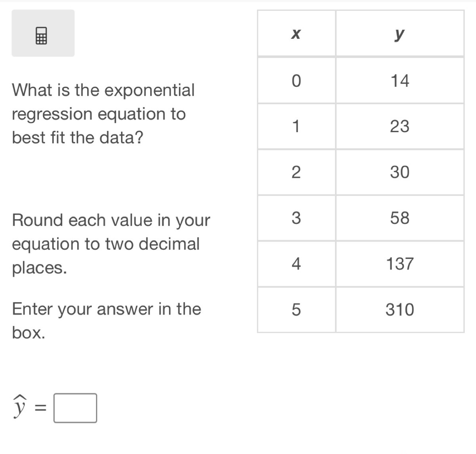The width and height of the screenshot is (476, 454).
Task: Click the y value 30 cell
Action: click(399, 172)
